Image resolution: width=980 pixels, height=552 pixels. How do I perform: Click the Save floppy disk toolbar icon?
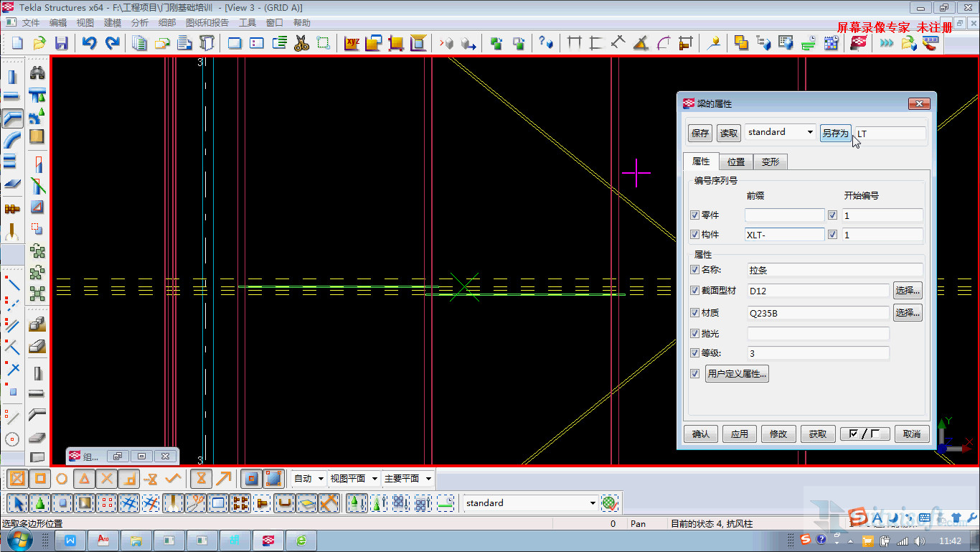pyautogui.click(x=61, y=43)
